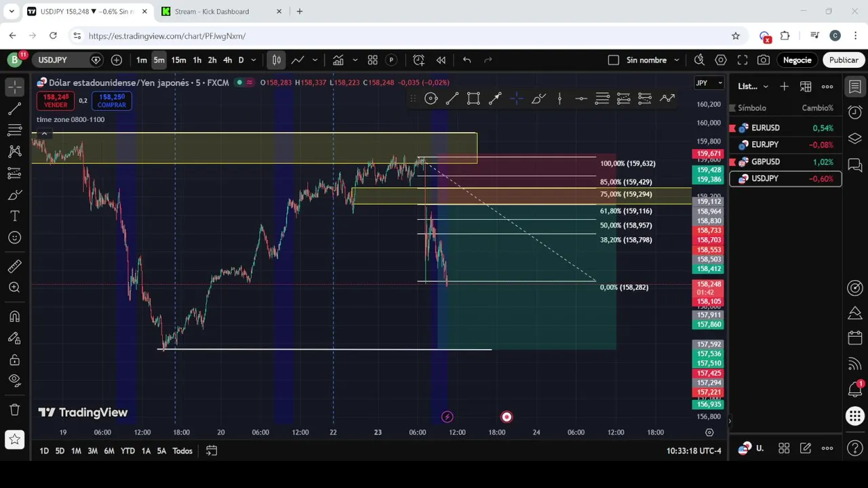
Task: Open the alerts clock panel in right sidebar
Action: pyautogui.click(x=855, y=113)
